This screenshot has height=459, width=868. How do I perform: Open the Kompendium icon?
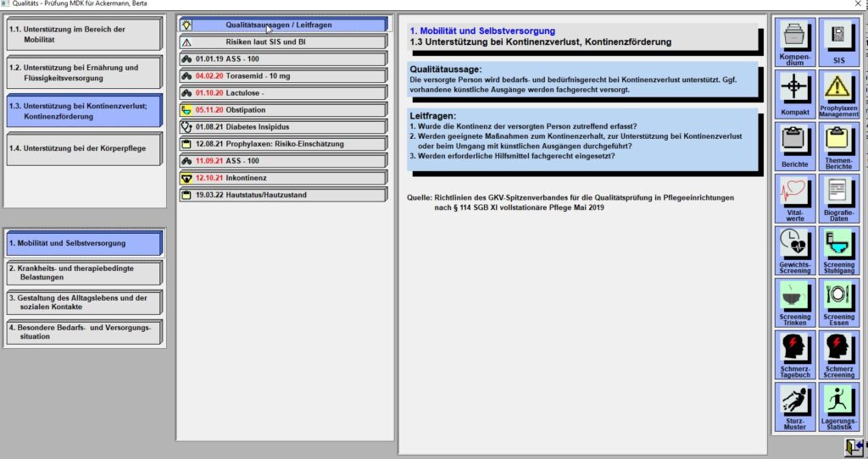tap(794, 42)
